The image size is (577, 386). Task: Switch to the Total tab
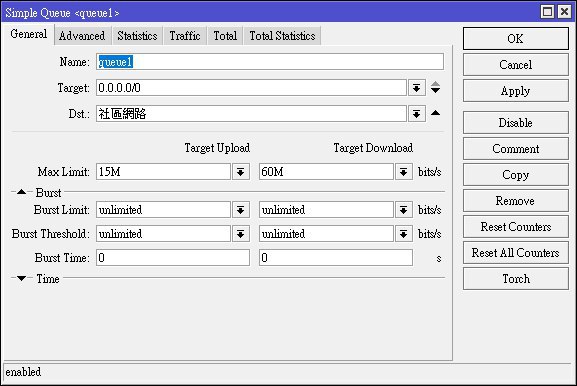tap(225, 36)
